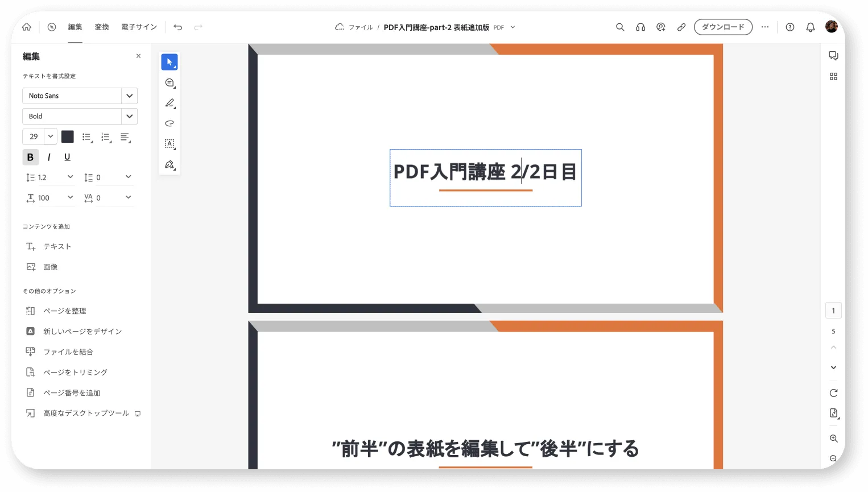The width and height of the screenshot is (868, 492).
Task: Select the add comment tool
Action: click(170, 83)
